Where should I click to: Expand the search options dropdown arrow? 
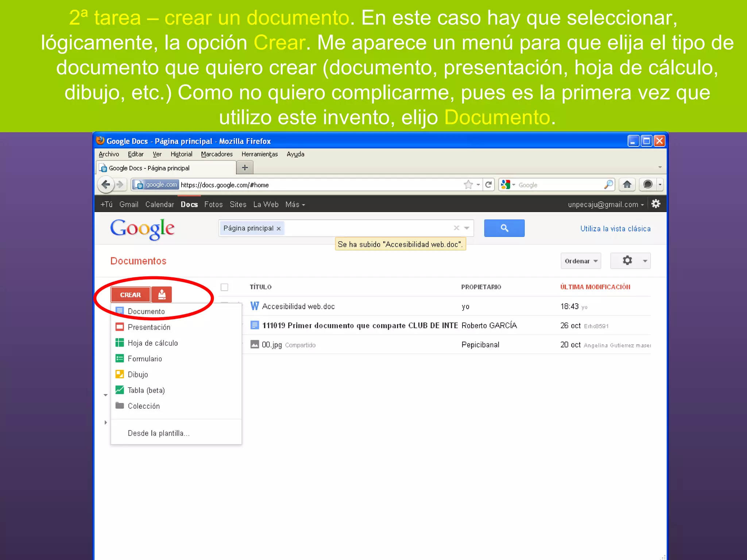click(467, 228)
